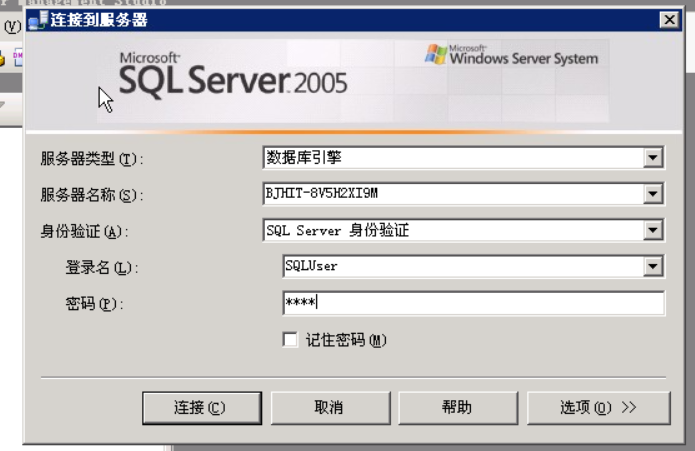Open the 服务器名称 dropdown arrow
This screenshot has height=451, width=695.
click(652, 194)
